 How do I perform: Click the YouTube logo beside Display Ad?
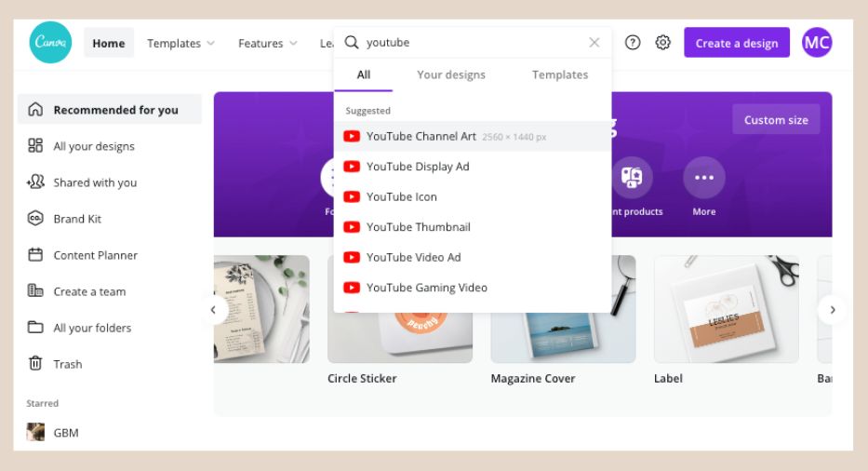(x=352, y=167)
